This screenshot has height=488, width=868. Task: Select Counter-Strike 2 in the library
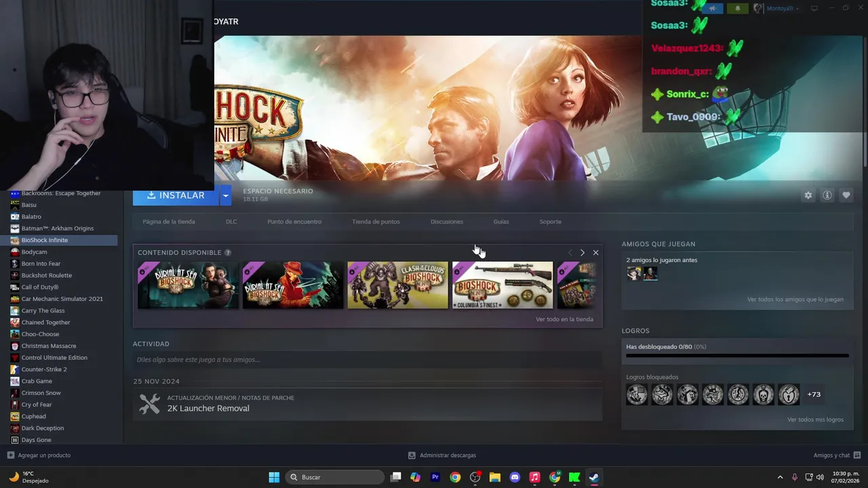point(44,369)
